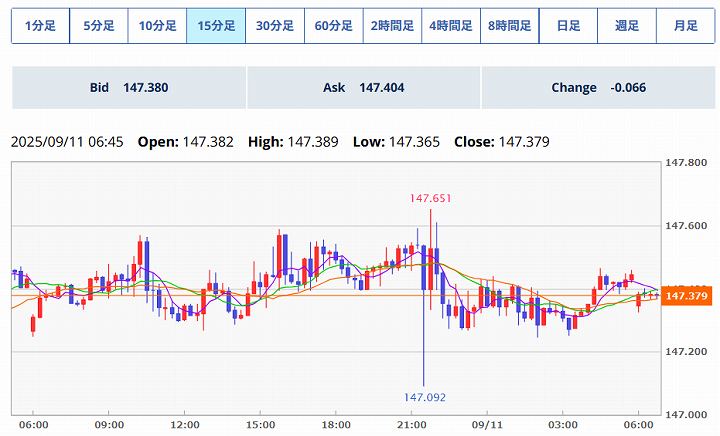Click the 147.651 high price label
The height and width of the screenshot is (436, 720).
[x=429, y=198]
